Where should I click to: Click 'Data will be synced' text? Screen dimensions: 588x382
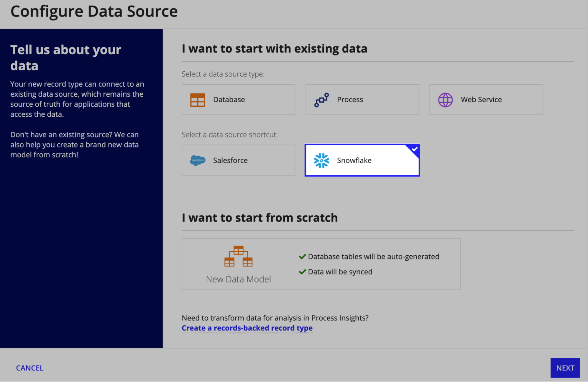point(340,272)
